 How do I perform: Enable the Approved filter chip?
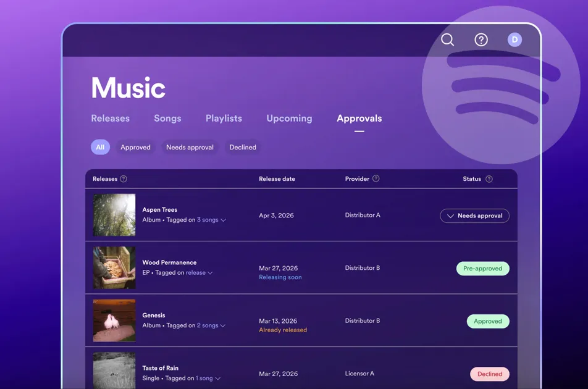click(135, 147)
